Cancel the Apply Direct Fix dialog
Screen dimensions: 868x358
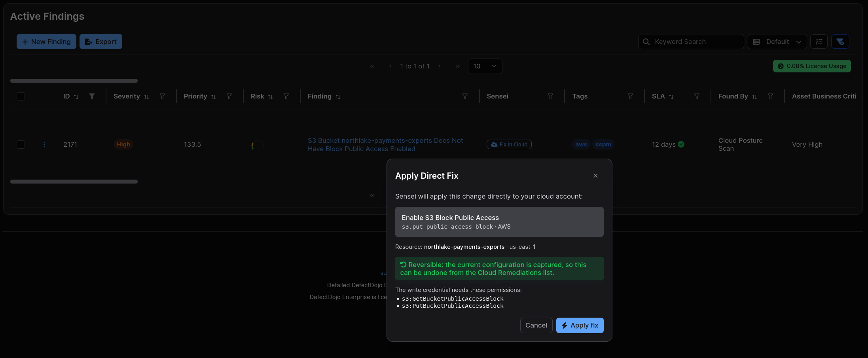click(536, 325)
